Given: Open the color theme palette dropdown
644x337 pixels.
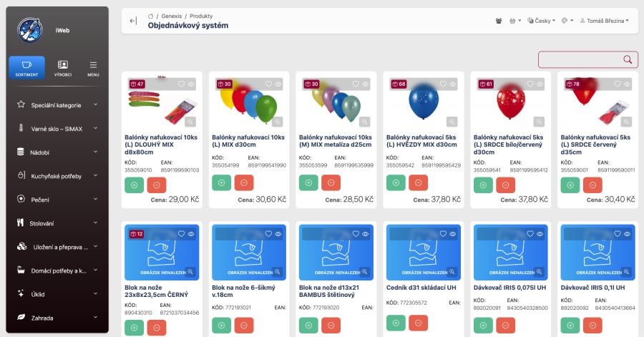Looking at the screenshot, I should click(567, 21).
